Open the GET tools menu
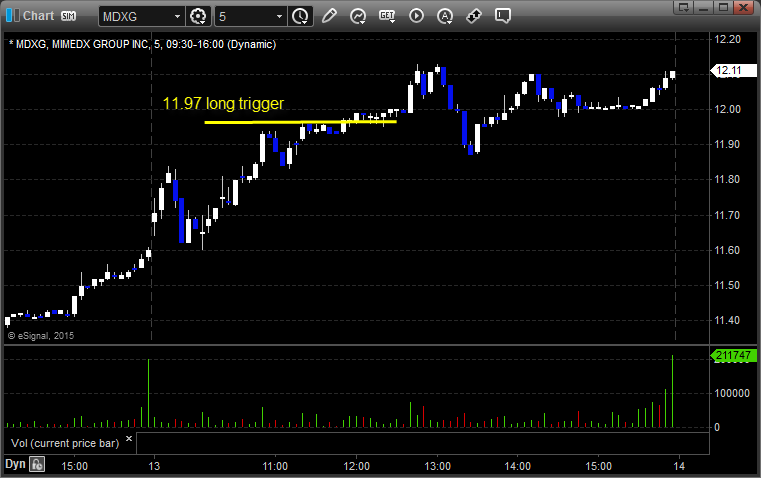Screen dimensions: 761x478 tap(387, 16)
